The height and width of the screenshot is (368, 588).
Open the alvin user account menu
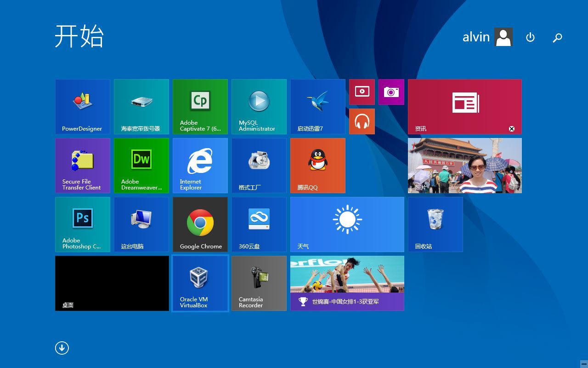487,37
